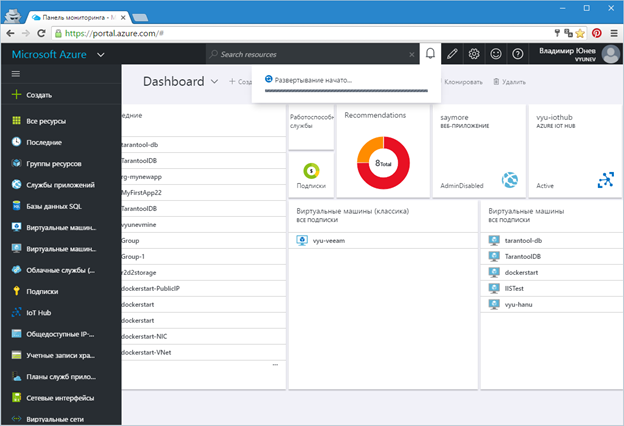This screenshot has width=624, height=426.
Task: Open the vyunevmine resource row
Action: [204, 225]
